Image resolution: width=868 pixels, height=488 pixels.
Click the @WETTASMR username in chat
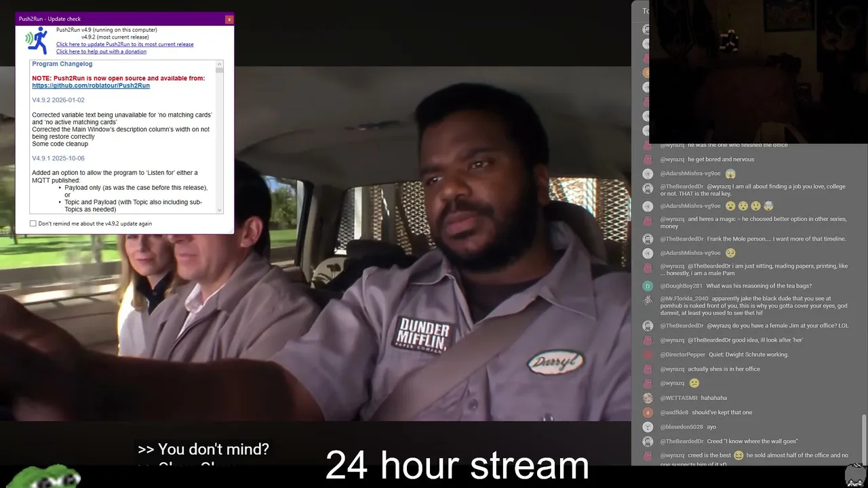(678, 398)
